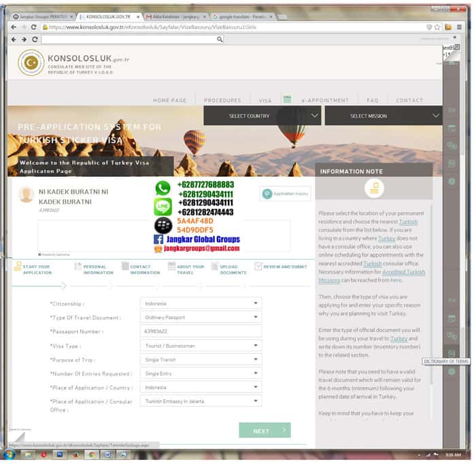476x464 pixels.
Task: Click the bookmark star in address bar
Action: [x=437, y=27]
